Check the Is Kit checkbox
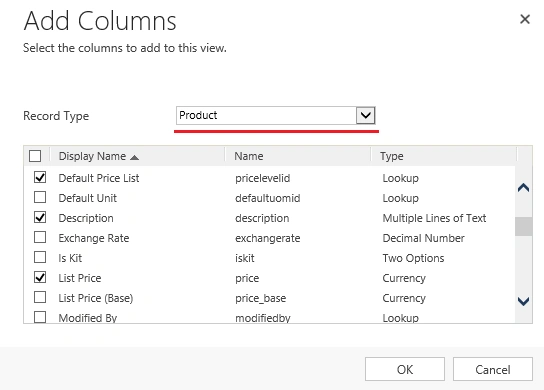This screenshot has width=544, height=390. 40,257
